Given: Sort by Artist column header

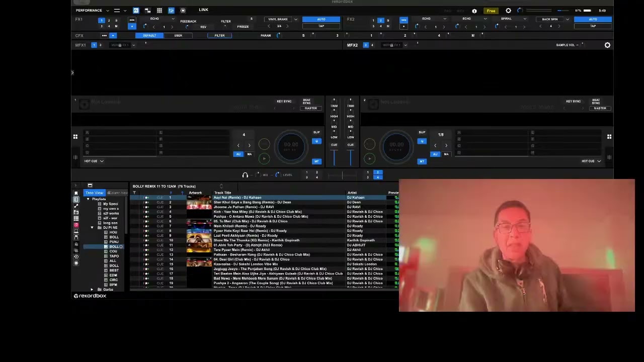Looking at the screenshot, I should pos(352,193).
